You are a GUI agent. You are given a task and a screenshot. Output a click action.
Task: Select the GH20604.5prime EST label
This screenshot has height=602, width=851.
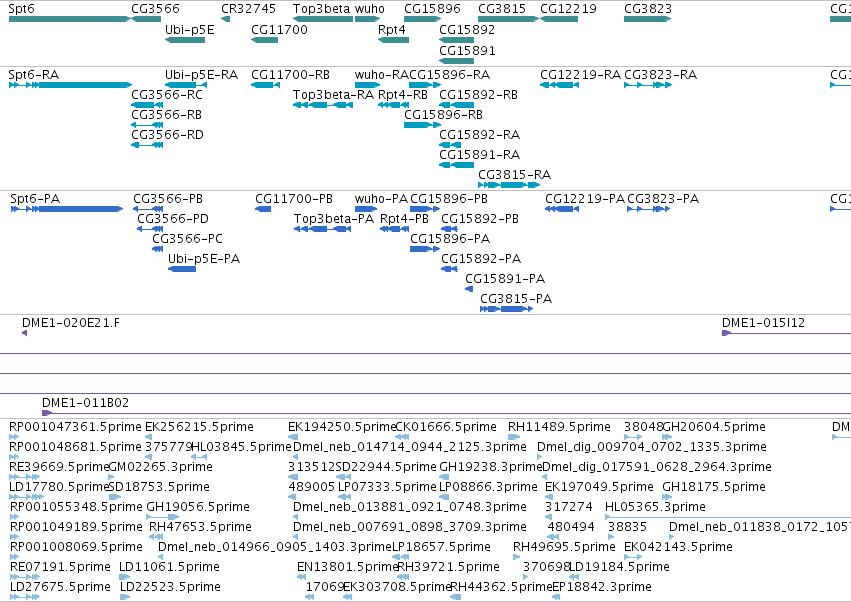point(714,427)
